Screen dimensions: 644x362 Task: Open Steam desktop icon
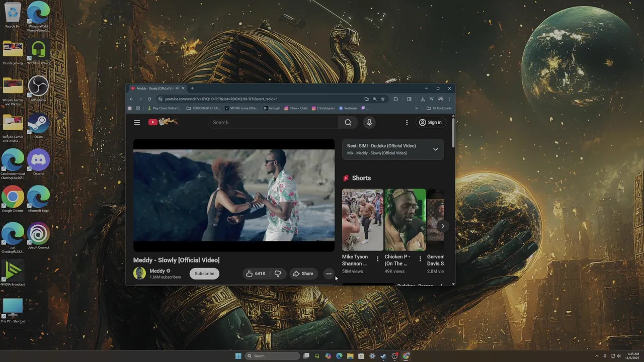point(38,126)
